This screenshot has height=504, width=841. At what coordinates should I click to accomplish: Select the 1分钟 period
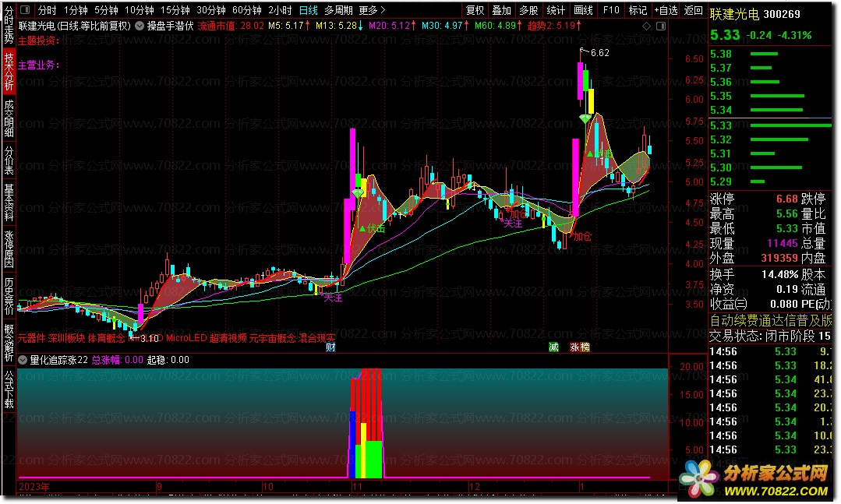point(76,10)
